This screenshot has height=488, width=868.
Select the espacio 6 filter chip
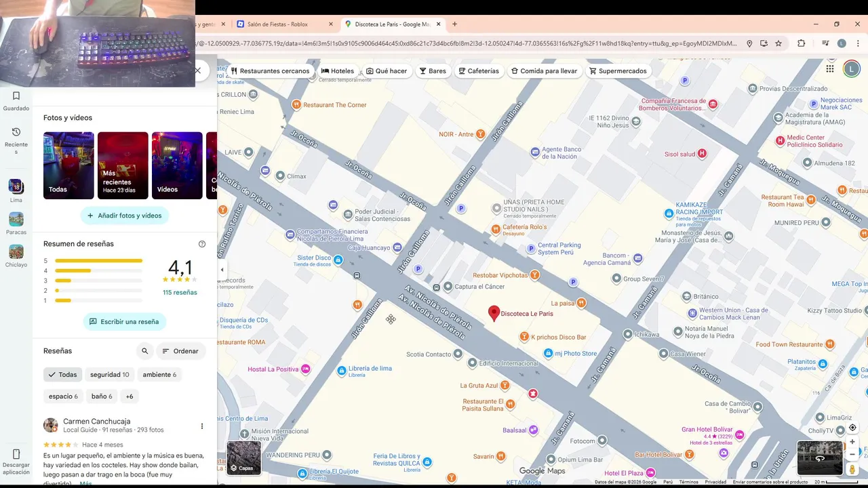(x=63, y=396)
